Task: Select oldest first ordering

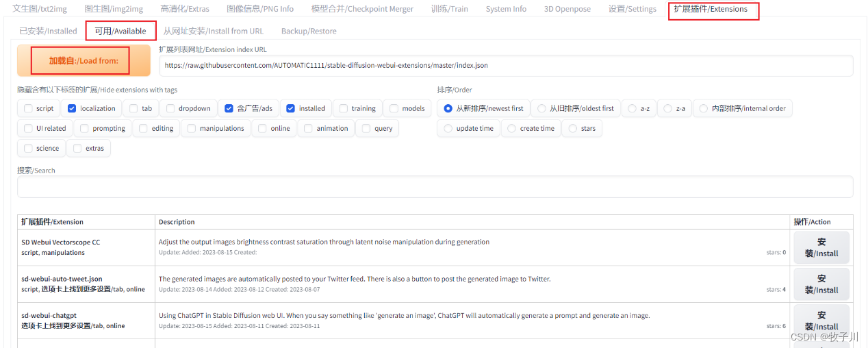Action: tap(542, 108)
